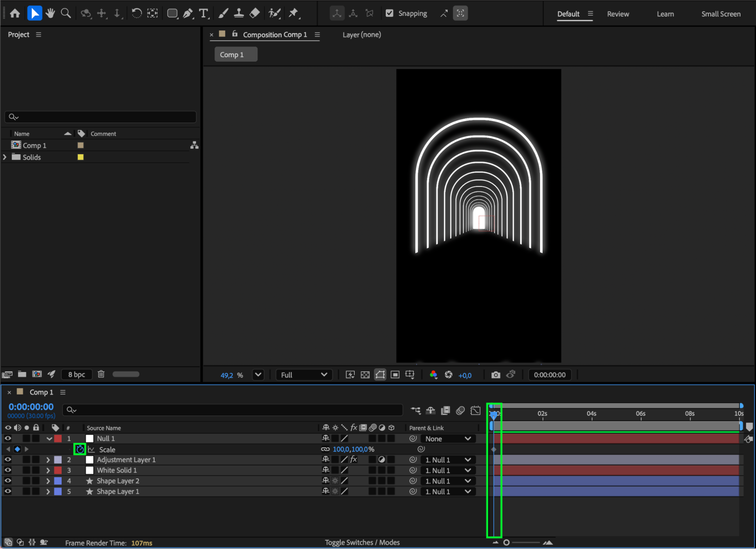This screenshot has height=549, width=756.
Task: Hide the Shape Layer 2 layer
Action: point(8,481)
